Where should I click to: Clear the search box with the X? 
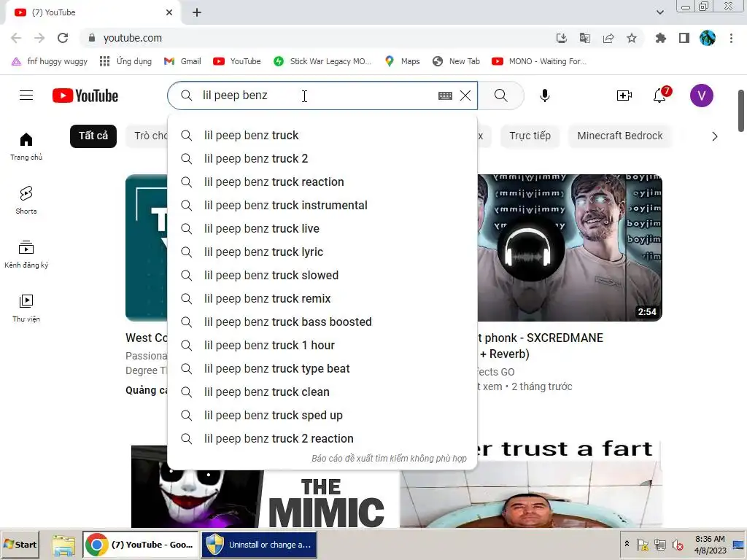pos(465,96)
